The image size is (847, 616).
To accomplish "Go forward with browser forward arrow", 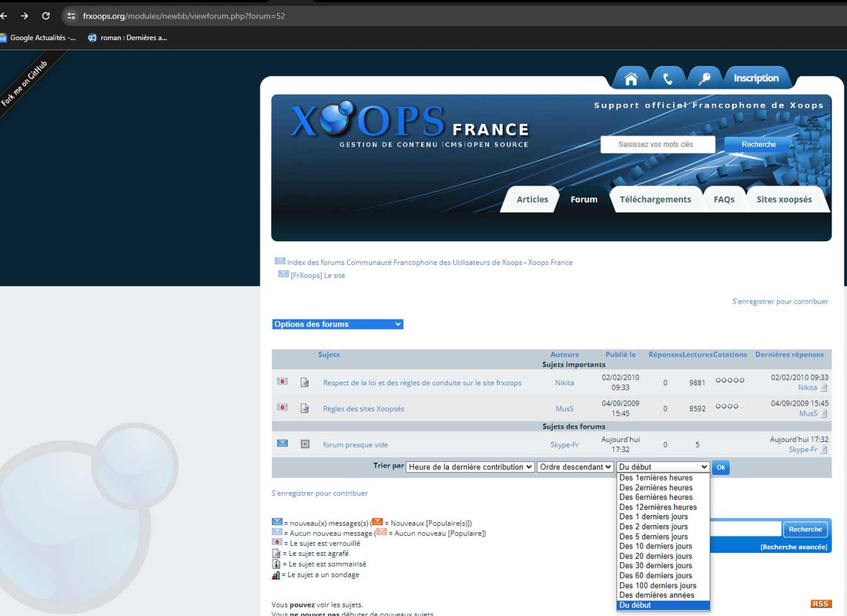I will [x=25, y=15].
